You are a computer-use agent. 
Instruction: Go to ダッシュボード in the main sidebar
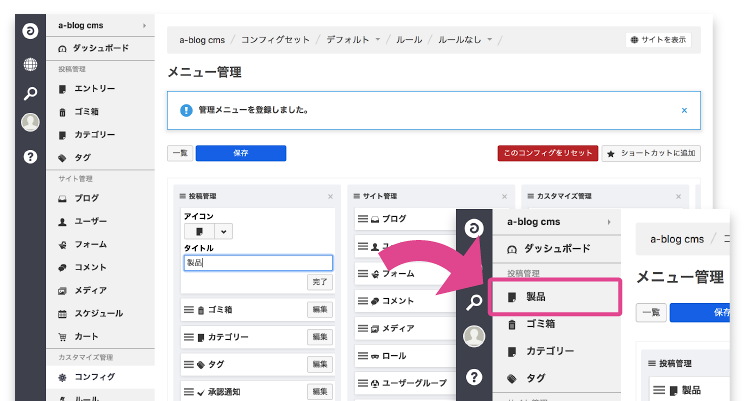[100, 48]
